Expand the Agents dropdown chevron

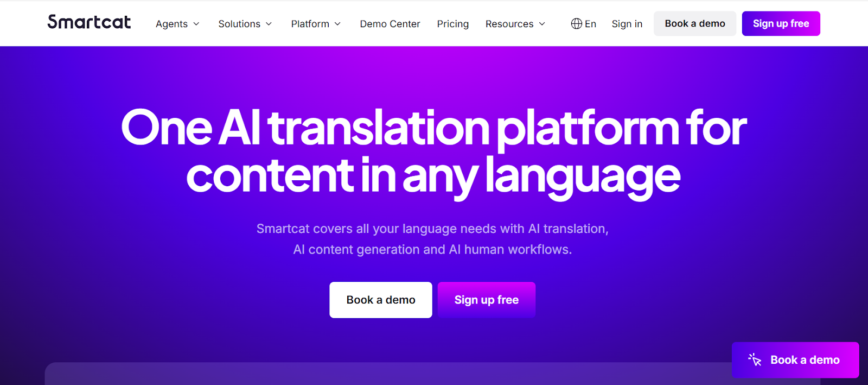point(196,24)
